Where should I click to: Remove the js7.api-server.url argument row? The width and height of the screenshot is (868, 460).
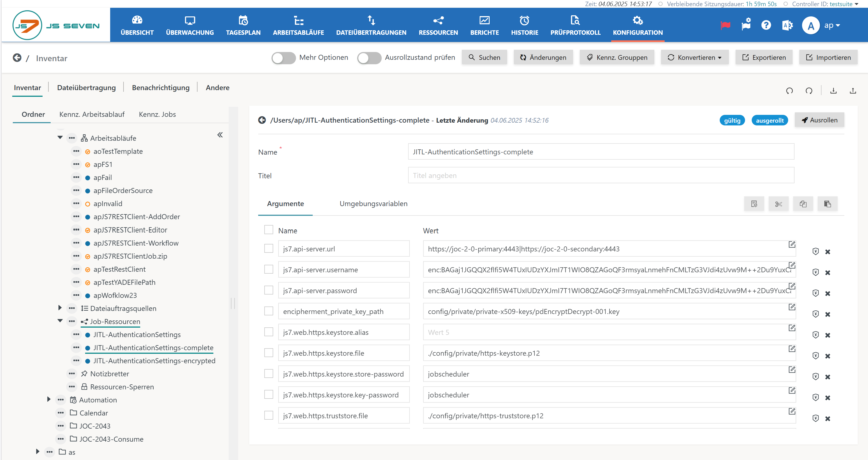[x=828, y=252]
